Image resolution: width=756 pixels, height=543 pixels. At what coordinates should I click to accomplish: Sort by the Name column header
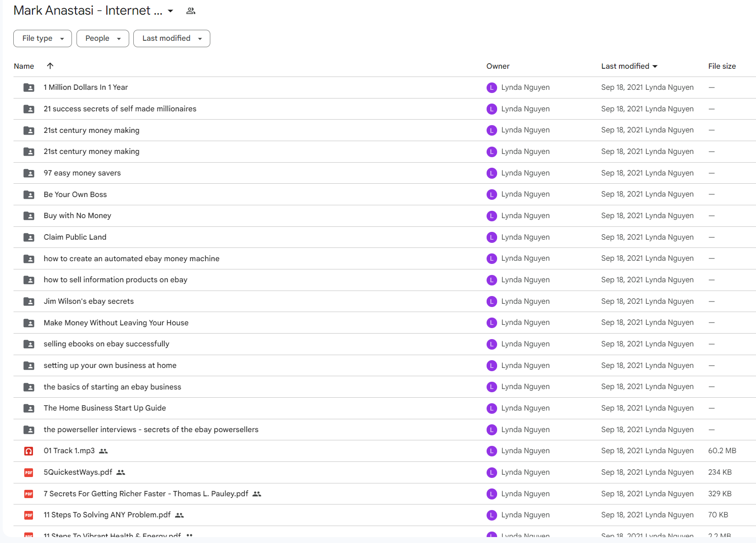click(x=24, y=66)
